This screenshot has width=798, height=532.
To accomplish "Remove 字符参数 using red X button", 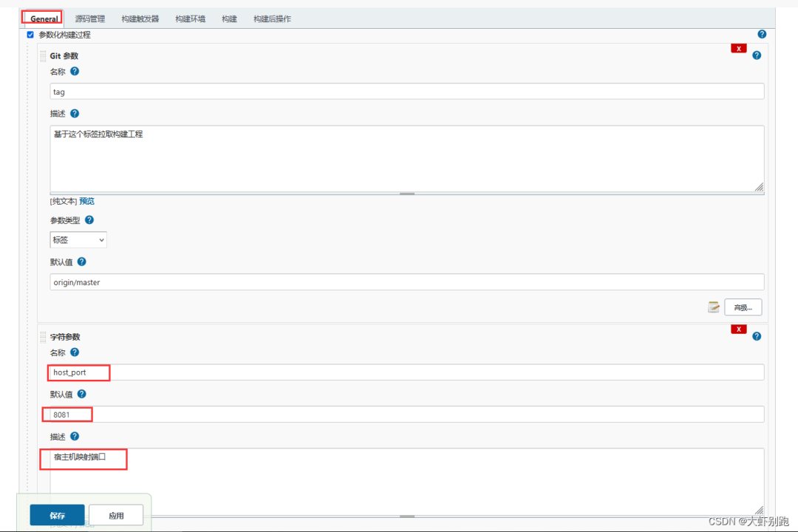I will (x=738, y=330).
